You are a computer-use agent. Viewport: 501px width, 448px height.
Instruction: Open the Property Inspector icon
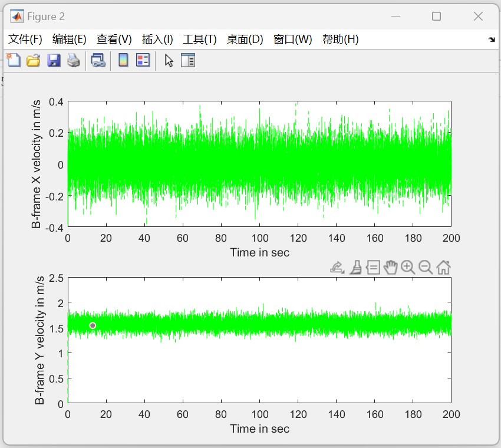tap(188, 60)
